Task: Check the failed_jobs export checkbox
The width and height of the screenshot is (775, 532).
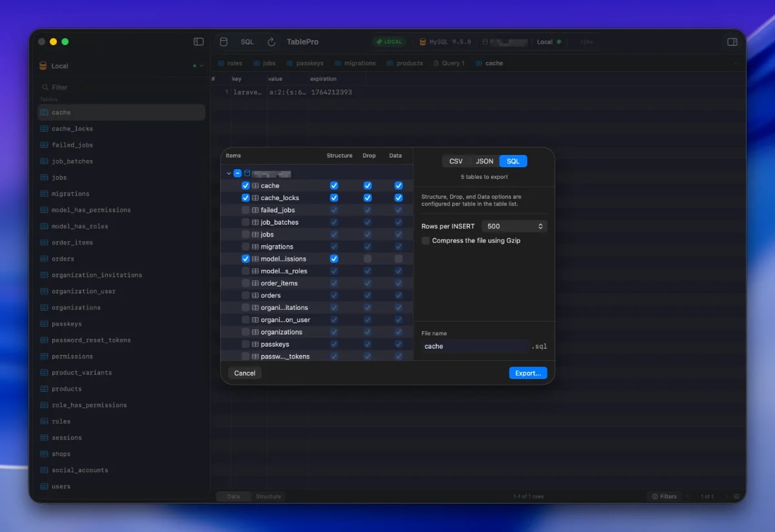Action: 245,210
